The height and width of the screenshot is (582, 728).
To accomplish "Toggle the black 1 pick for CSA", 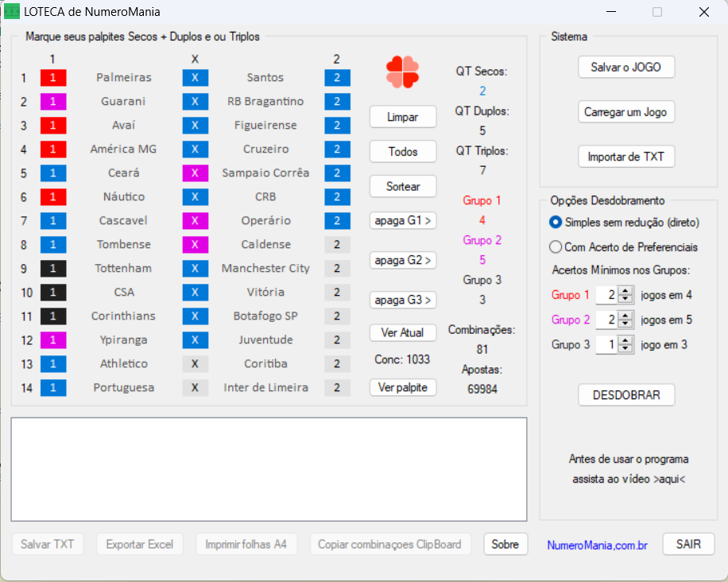I will pos(53,293).
